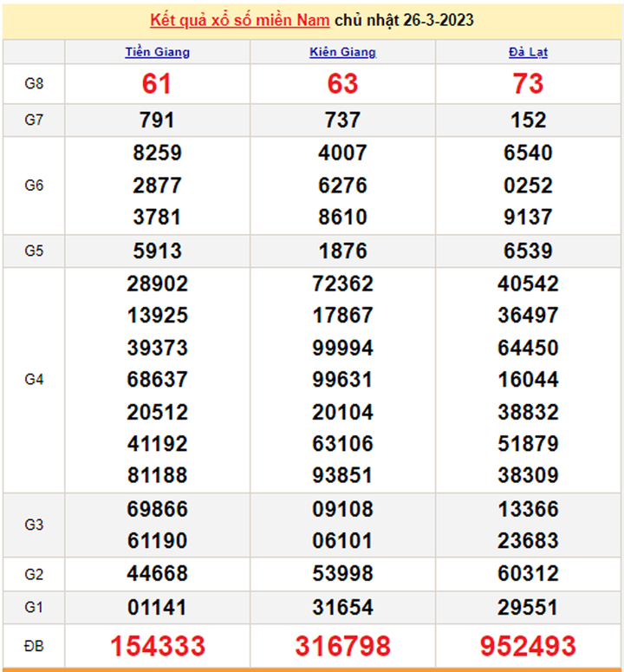The height and width of the screenshot is (672, 624).
Task: Click the red G8 number 63
Action: point(342,84)
